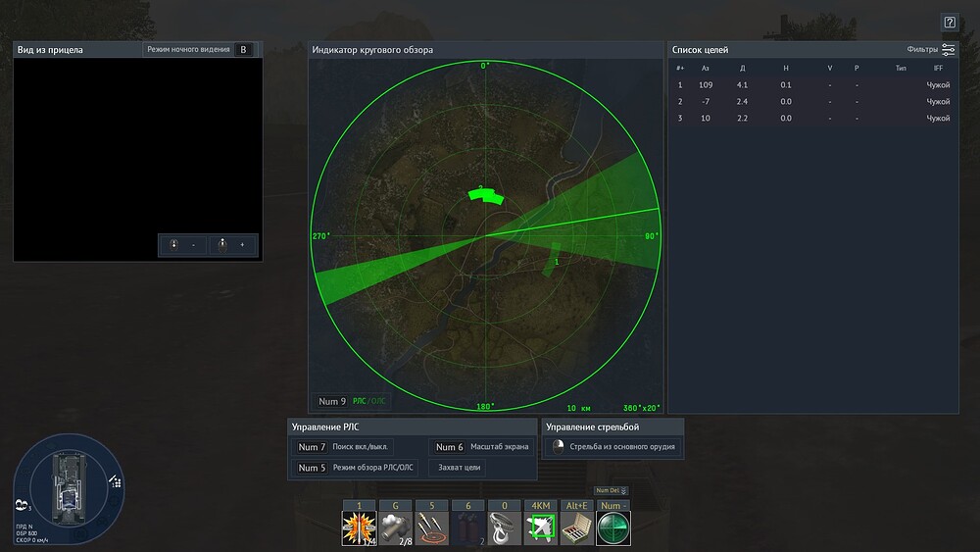The height and width of the screenshot is (552, 980).
Task: Click the 270° bearing label on radar
Action: (321, 236)
